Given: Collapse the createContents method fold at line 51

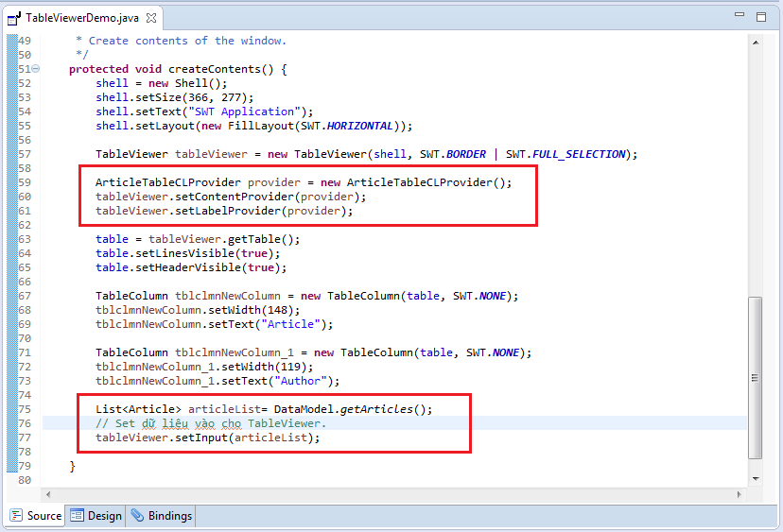Looking at the screenshot, I should click(36, 69).
